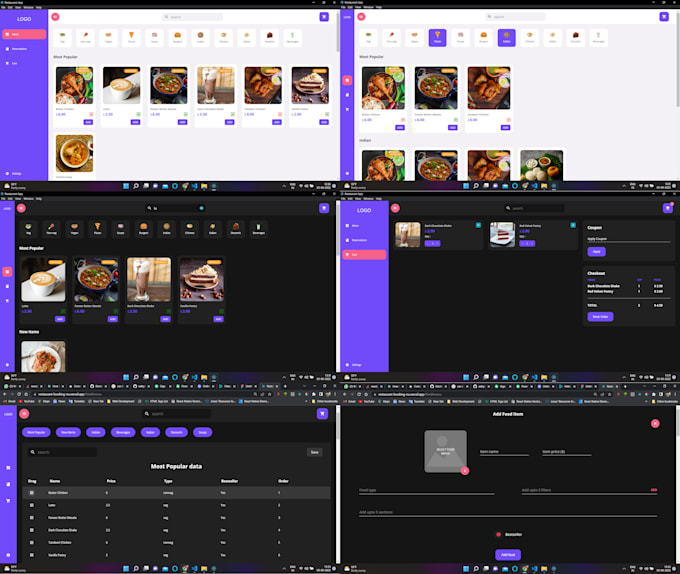The width and height of the screenshot is (680, 574).
Task: Select the Pizza category icon in the dark menu window
Action: tap(98, 228)
